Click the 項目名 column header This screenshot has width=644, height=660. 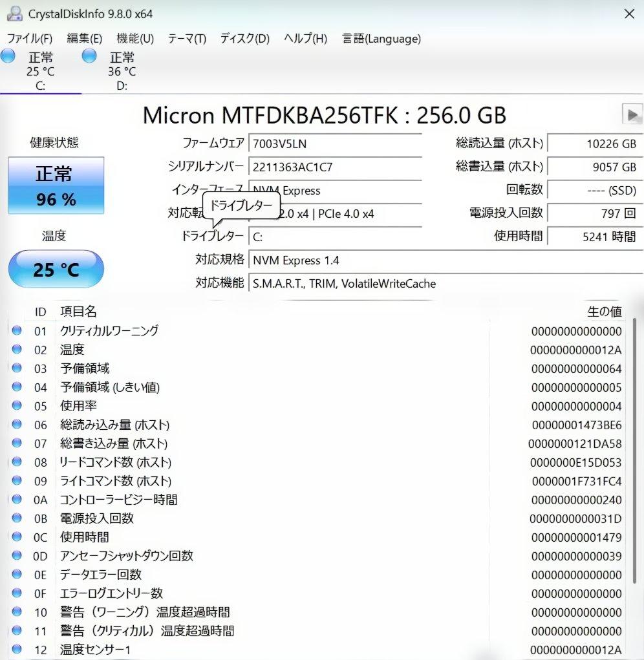78,312
